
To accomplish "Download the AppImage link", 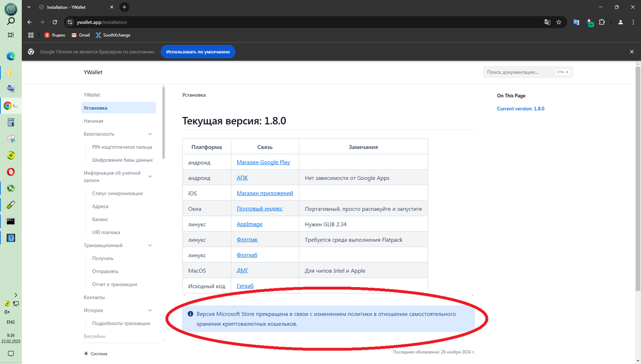I will pos(249,224).
